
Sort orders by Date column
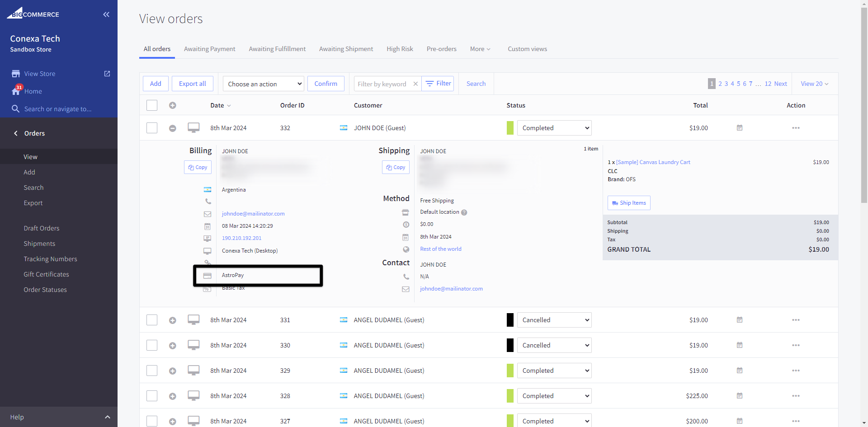[220, 105]
